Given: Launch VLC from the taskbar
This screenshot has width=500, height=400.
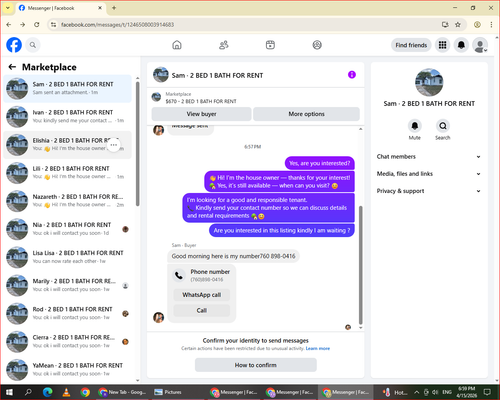Looking at the screenshot, I should 66,392.
